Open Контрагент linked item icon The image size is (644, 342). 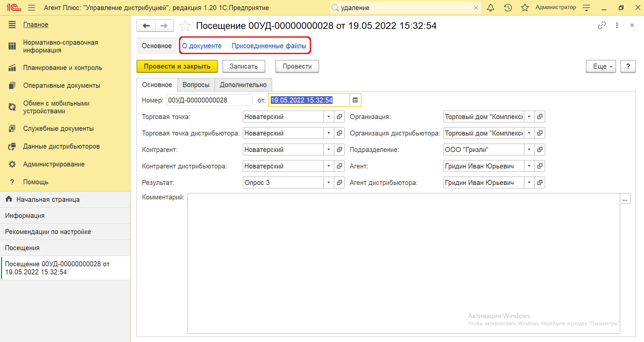pos(339,150)
